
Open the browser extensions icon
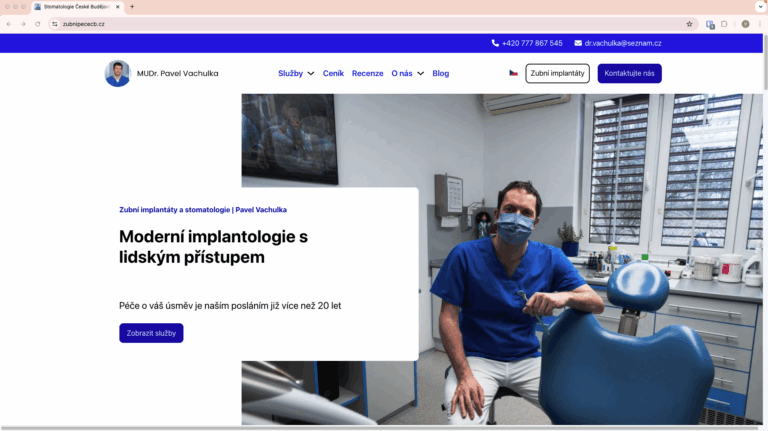[x=724, y=24]
